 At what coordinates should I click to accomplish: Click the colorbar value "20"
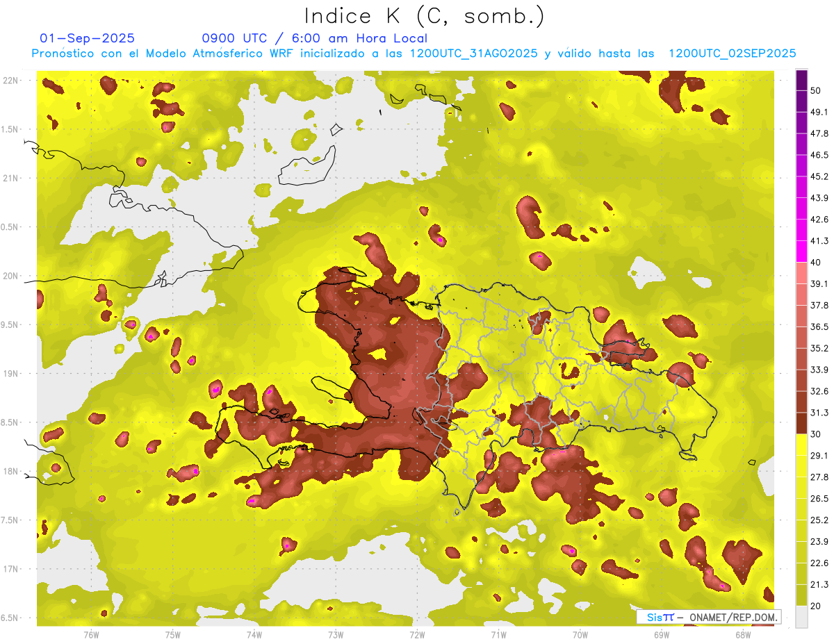point(817,606)
